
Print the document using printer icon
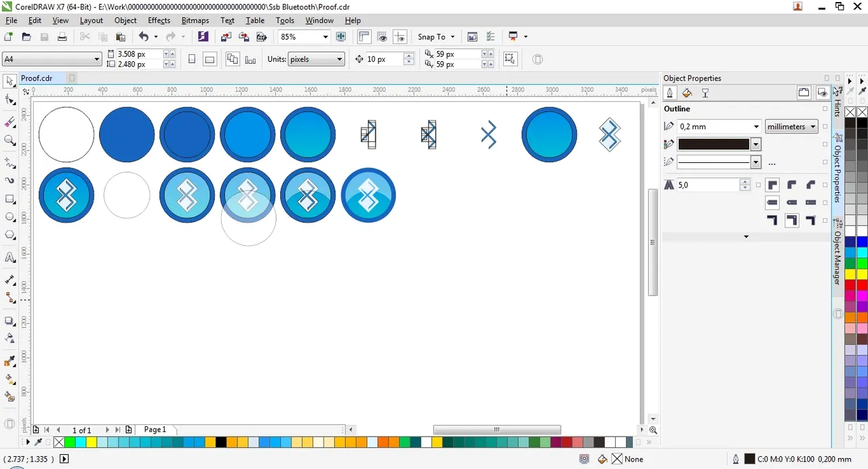point(62,37)
